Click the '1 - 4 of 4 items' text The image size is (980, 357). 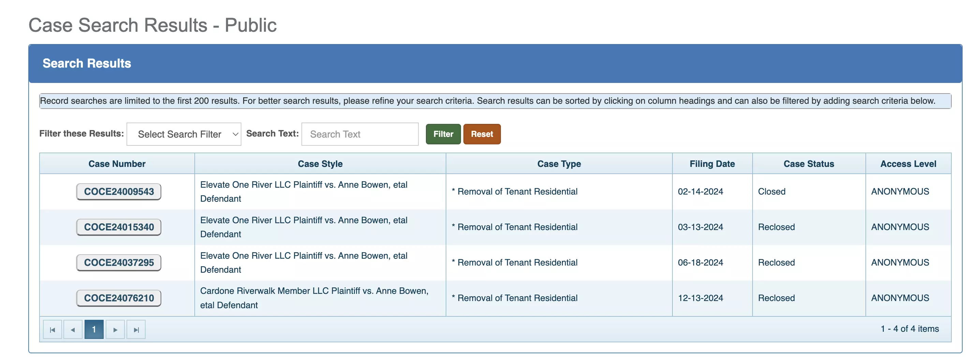(910, 329)
